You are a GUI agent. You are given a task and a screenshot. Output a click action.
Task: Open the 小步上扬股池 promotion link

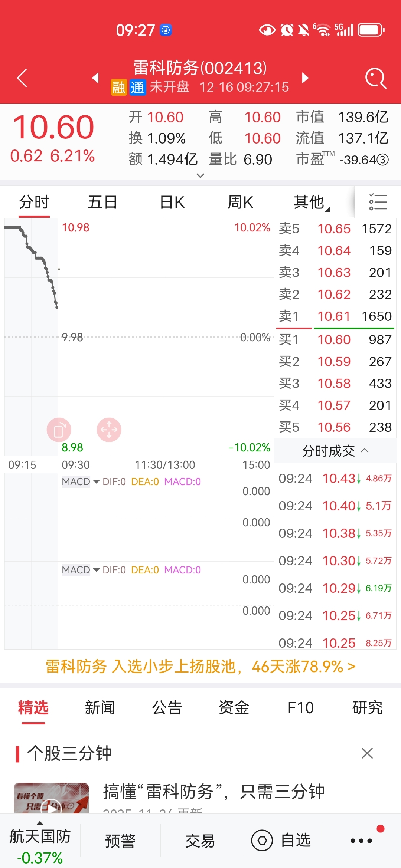coord(200,667)
